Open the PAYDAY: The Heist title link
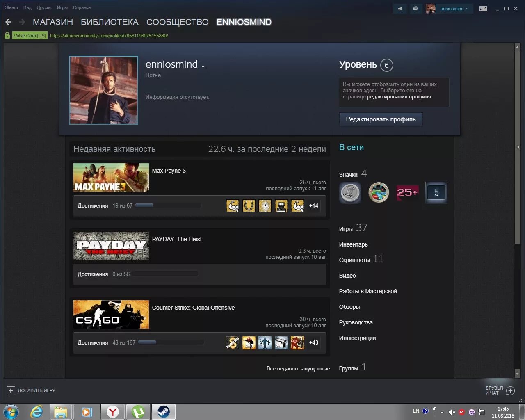The image size is (525, 420). [x=177, y=239]
